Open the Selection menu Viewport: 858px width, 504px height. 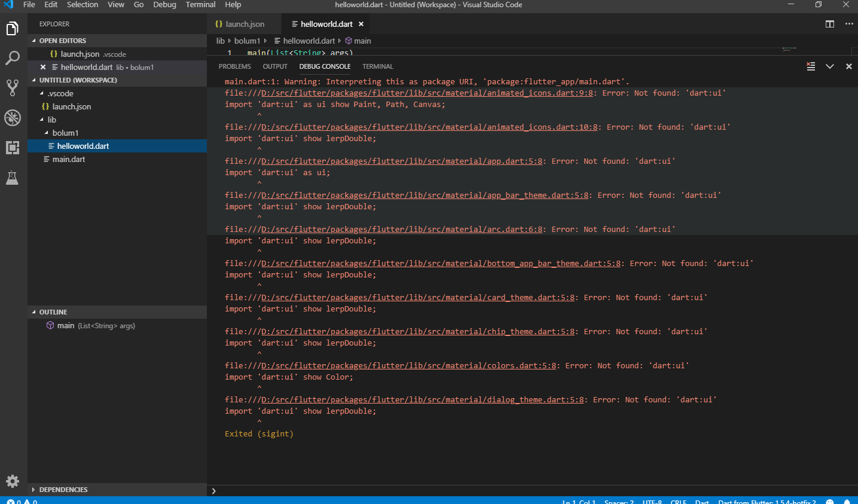point(83,5)
